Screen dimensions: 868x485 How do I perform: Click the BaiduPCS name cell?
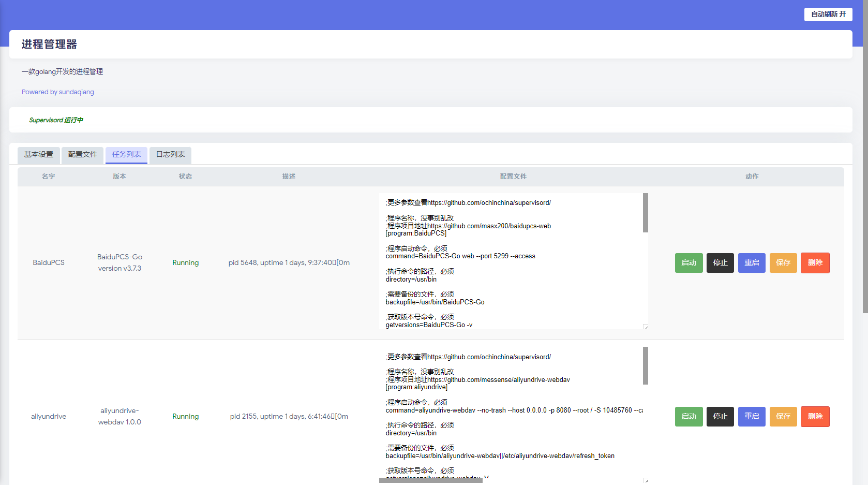click(49, 263)
